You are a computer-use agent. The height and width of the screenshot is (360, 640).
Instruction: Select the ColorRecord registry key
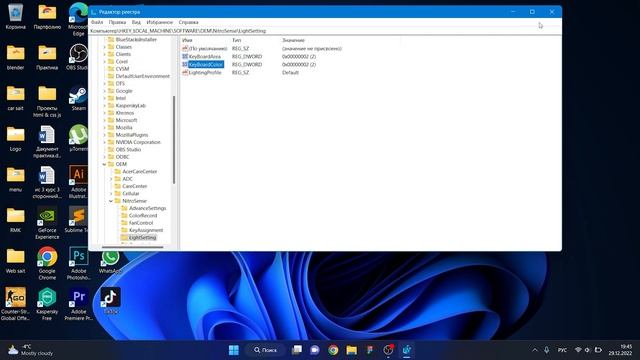click(143, 216)
